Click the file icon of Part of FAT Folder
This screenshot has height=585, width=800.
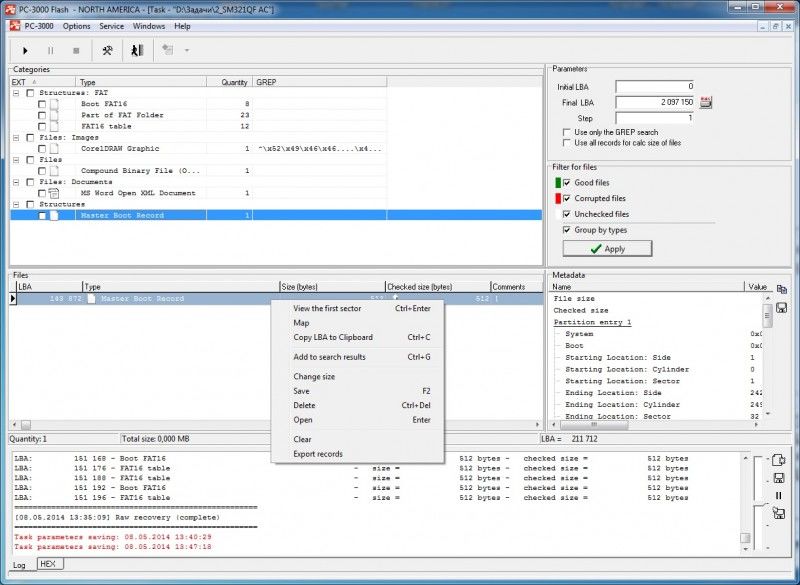click(54, 115)
